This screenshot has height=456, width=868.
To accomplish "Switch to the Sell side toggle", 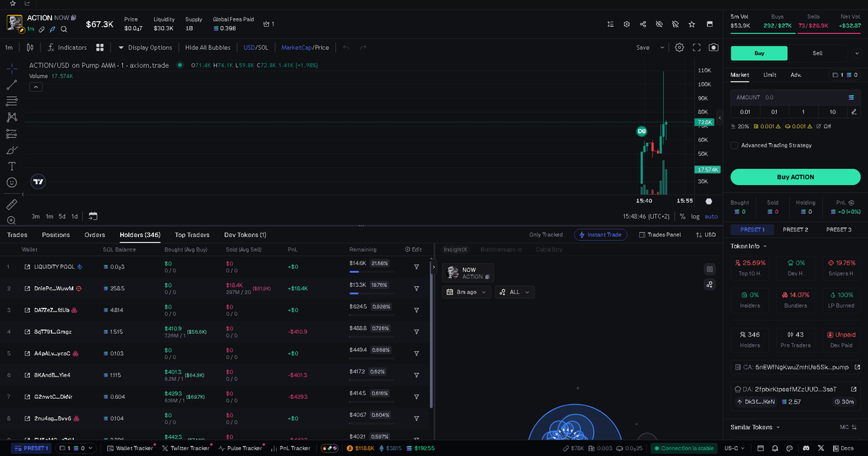I will coord(817,53).
